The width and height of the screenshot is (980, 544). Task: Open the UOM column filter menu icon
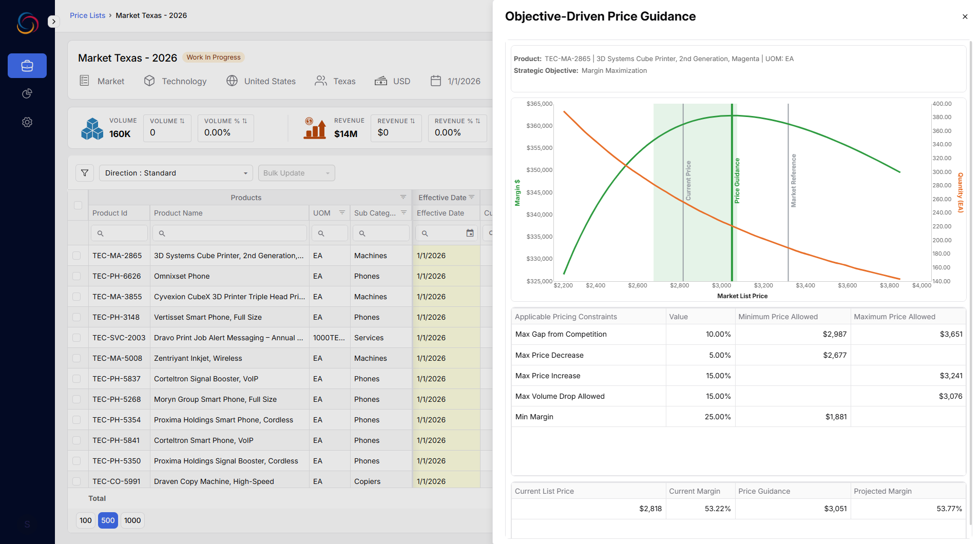342,212
